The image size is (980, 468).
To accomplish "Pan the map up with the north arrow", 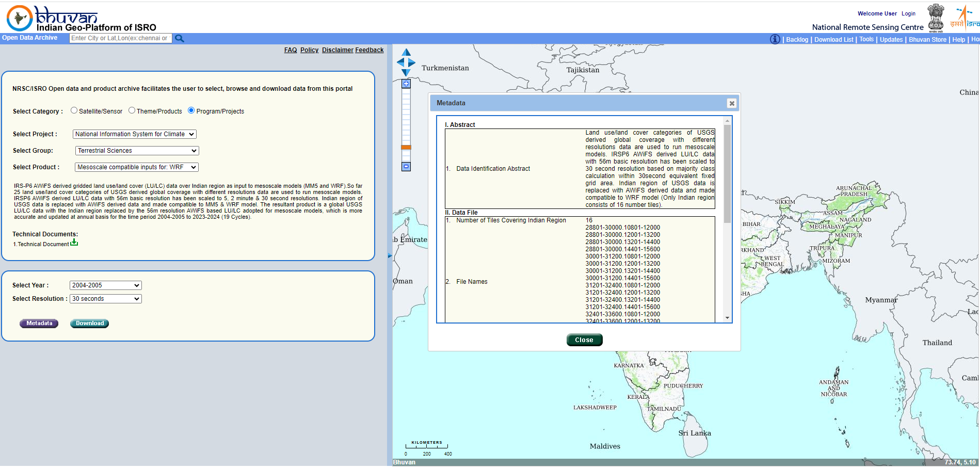I will click(x=406, y=52).
